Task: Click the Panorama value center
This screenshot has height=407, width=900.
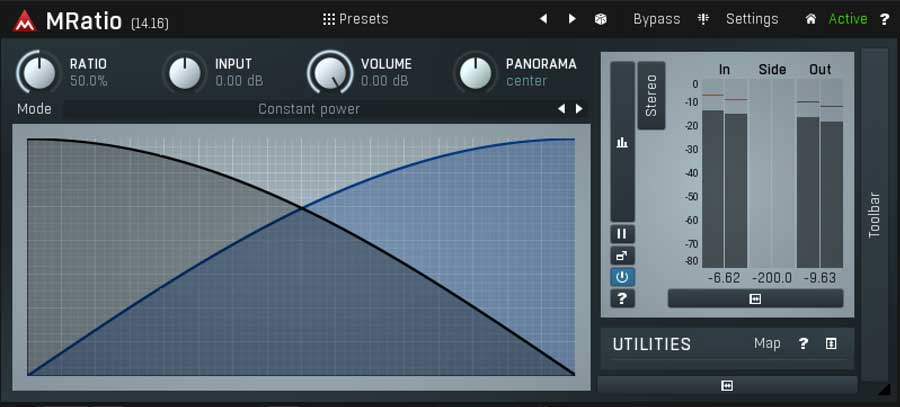Action: point(526,81)
